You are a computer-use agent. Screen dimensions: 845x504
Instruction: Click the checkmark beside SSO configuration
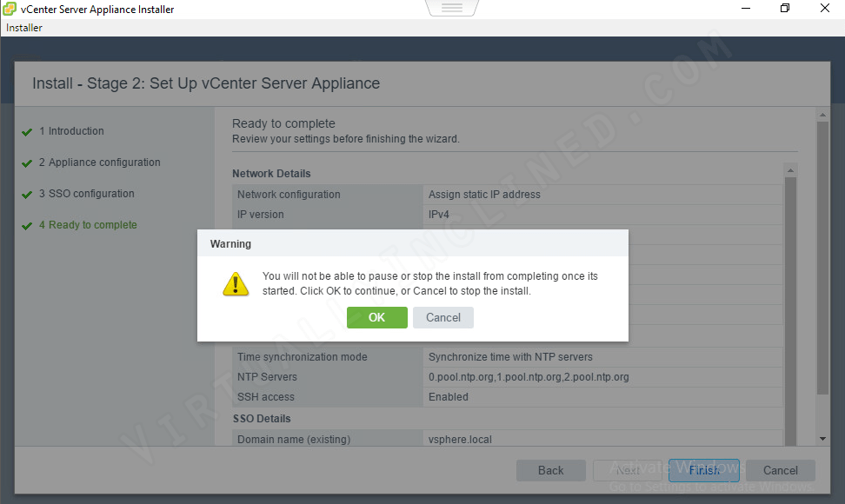point(27,194)
